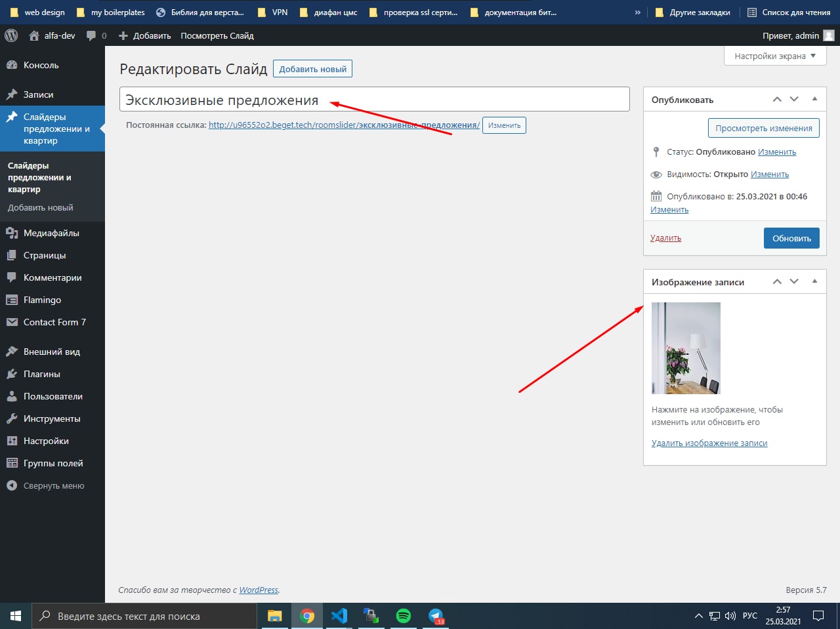Move Изображение записи panel up

(x=777, y=281)
